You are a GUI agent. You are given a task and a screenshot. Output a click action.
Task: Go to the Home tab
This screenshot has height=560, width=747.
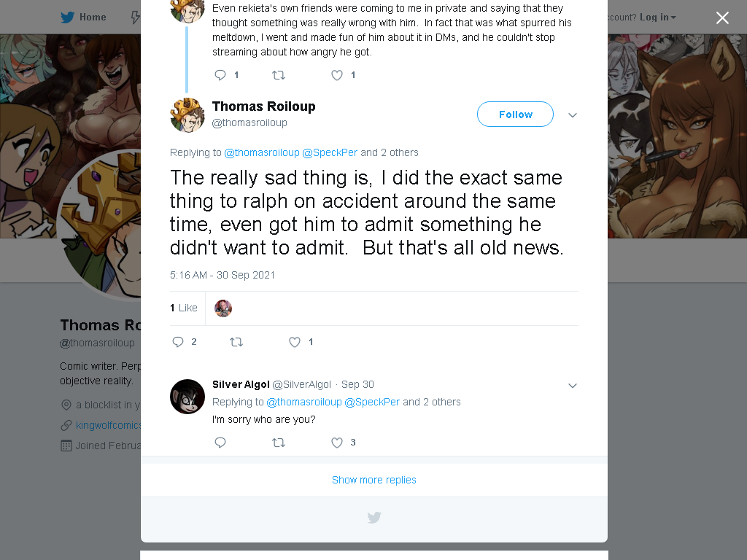click(x=83, y=17)
